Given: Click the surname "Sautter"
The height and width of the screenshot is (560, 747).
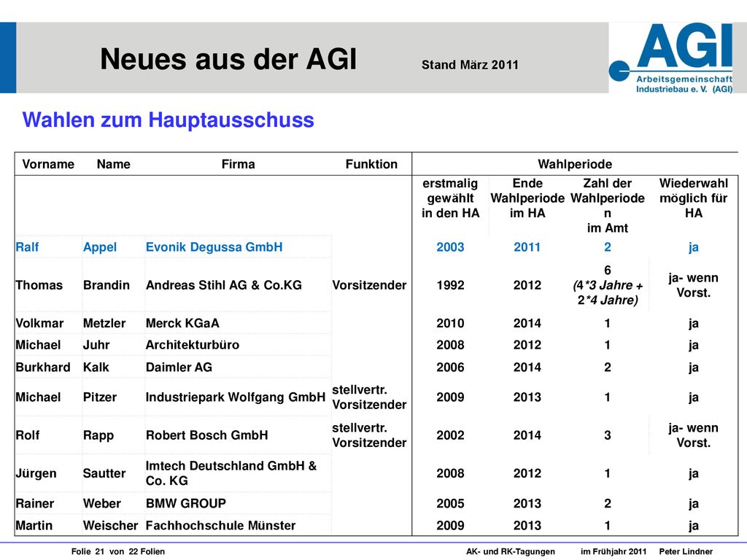Looking at the screenshot, I should [104, 473].
